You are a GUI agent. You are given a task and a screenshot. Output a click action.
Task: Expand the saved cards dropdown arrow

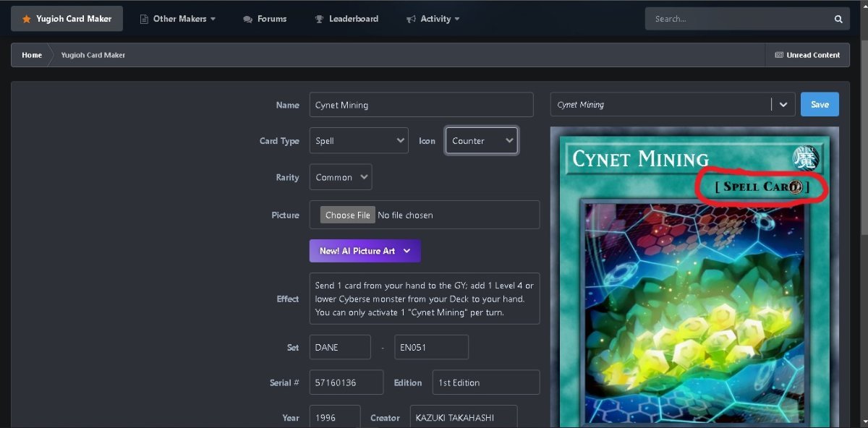[x=783, y=104]
